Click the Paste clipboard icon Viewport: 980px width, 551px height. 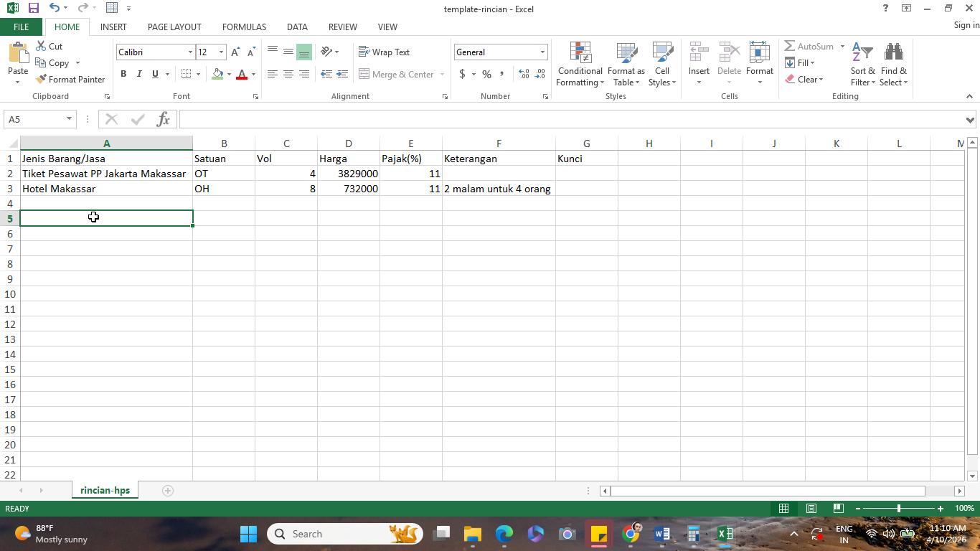(x=17, y=55)
